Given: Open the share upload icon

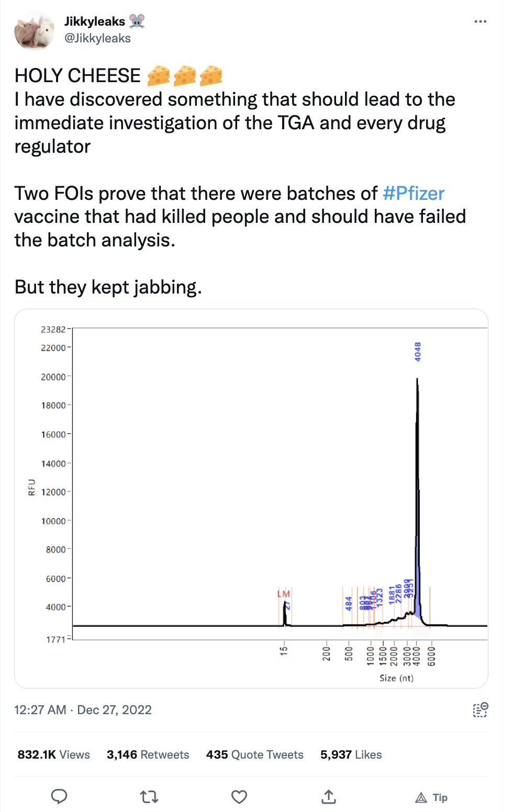Looking at the screenshot, I should tap(329, 797).
